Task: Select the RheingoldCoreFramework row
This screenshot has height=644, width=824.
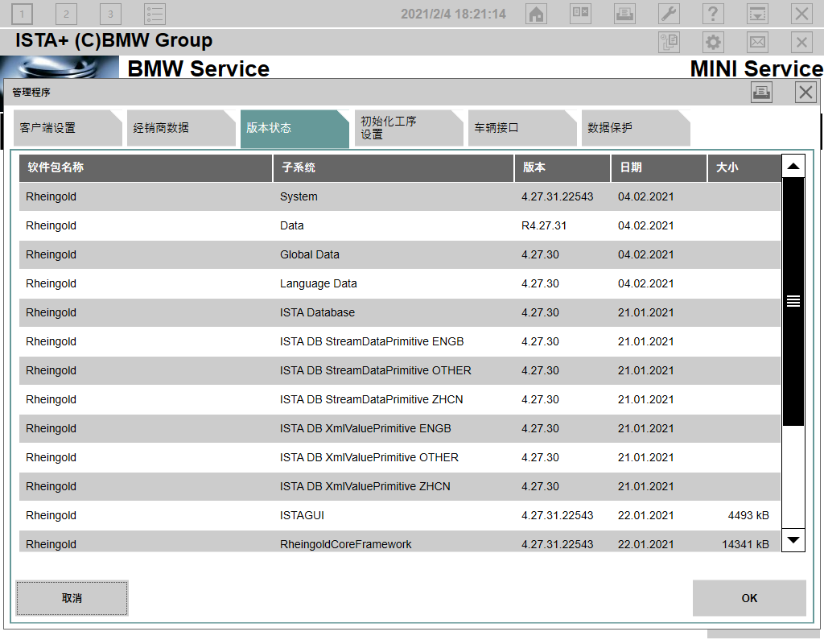Action: click(x=400, y=542)
